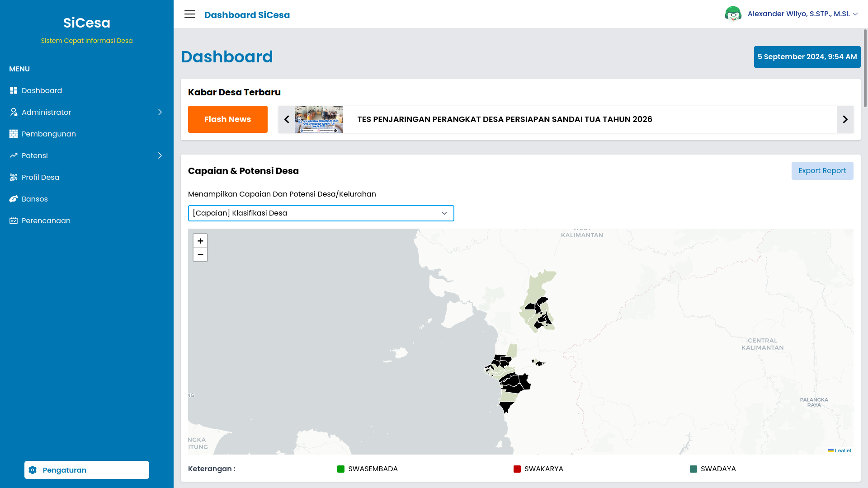The height and width of the screenshot is (488, 868).
Task: Click the flash news thumbnail image
Action: (x=318, y=119)
